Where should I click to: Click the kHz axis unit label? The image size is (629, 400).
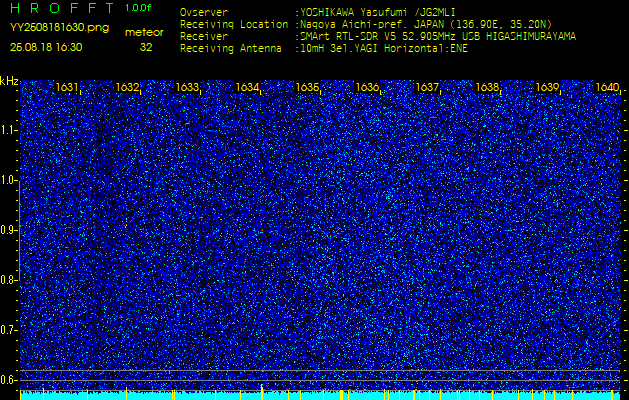9,81
